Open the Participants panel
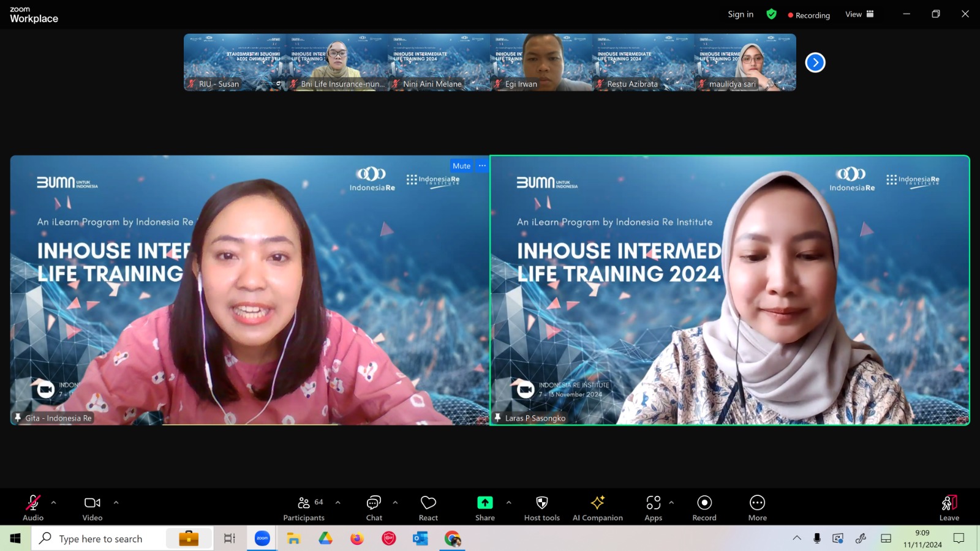 point(304,508)
